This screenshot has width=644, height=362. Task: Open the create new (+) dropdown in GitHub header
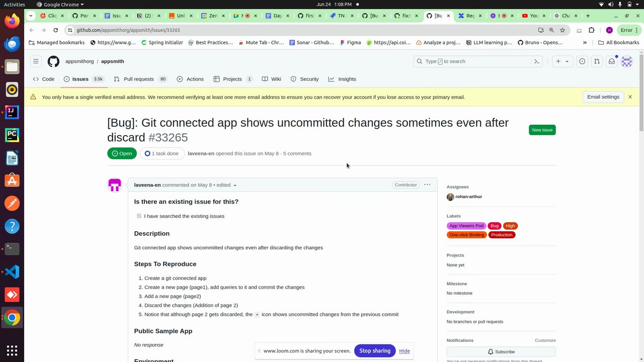(562, 61)
